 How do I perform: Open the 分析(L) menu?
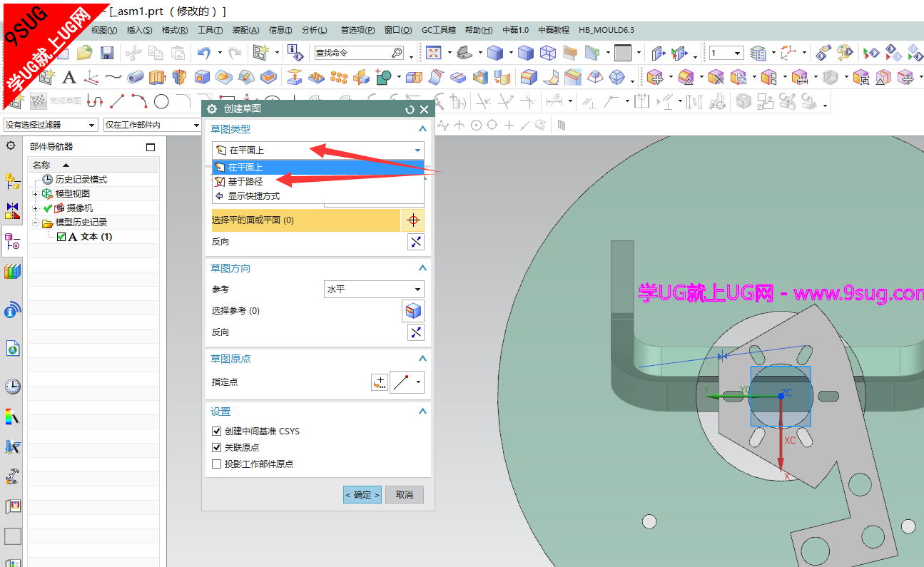point(315,30)
